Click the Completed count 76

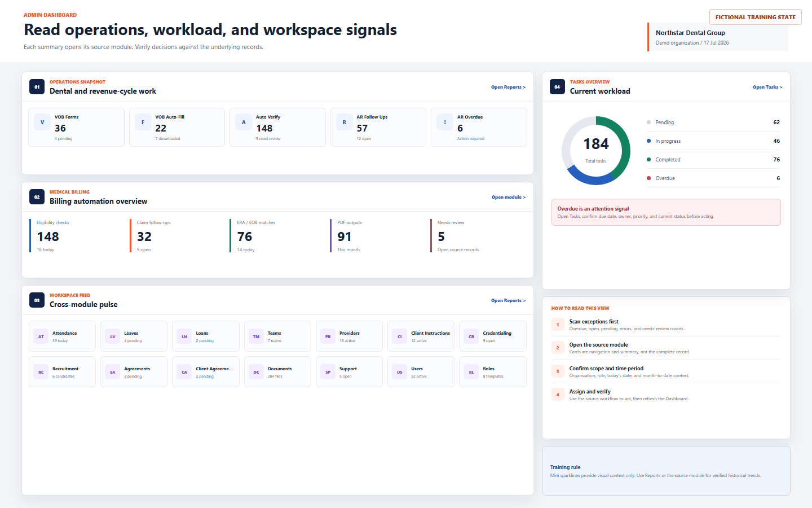coord(776,159)
